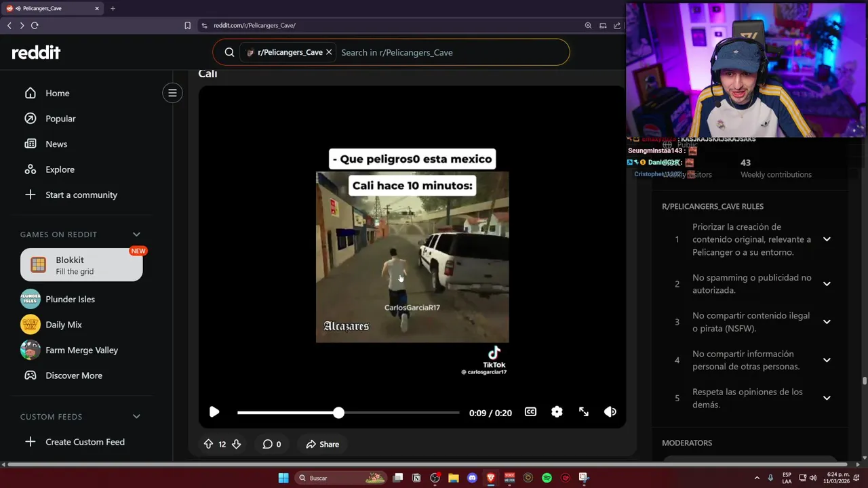Close the Pelicangers_Cave tab
Screen dimensions: 868x488
[96, 8]
